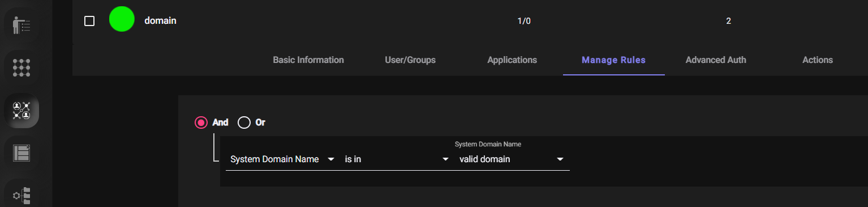Select the Or radio button
The width and height of the screenshot is (868, 207).
click(x=244, y=122)
